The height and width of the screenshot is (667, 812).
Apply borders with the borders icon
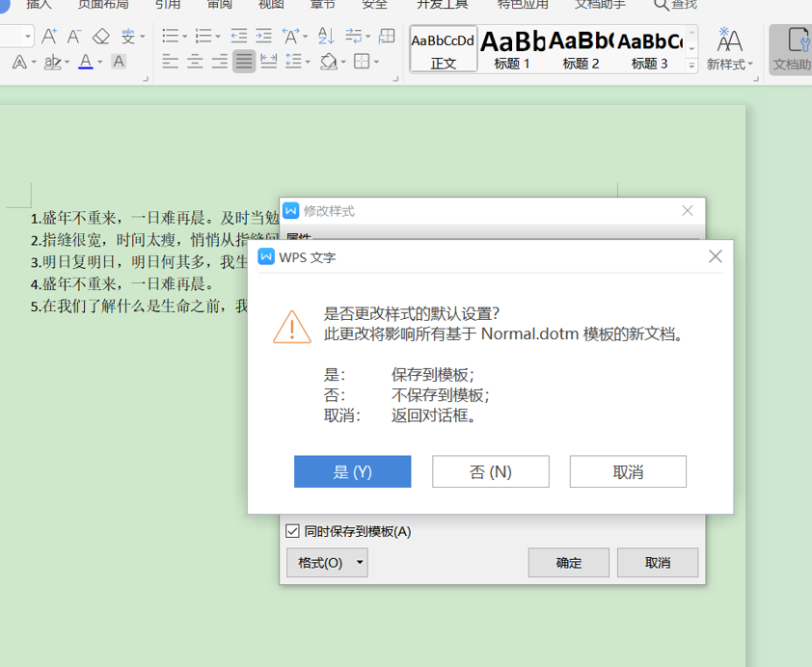(x=362, y=62)
